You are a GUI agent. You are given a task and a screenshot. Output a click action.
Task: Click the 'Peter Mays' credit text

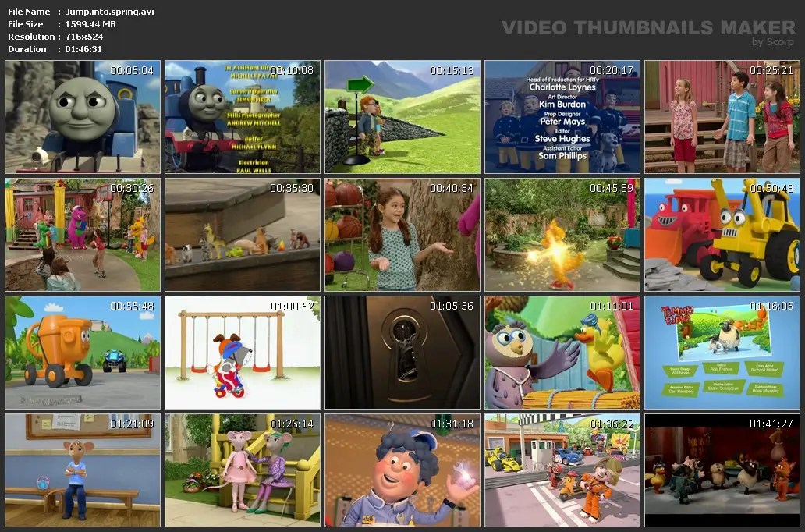562,122
